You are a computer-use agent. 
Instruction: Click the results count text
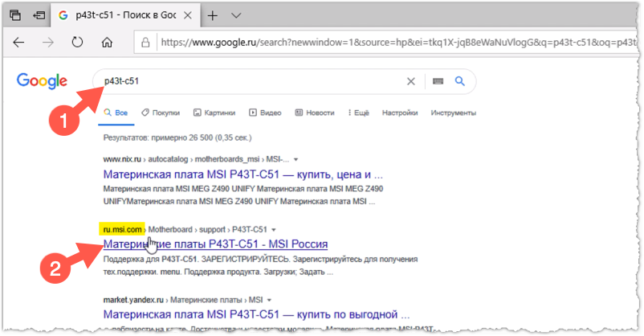tap(177, 137)
